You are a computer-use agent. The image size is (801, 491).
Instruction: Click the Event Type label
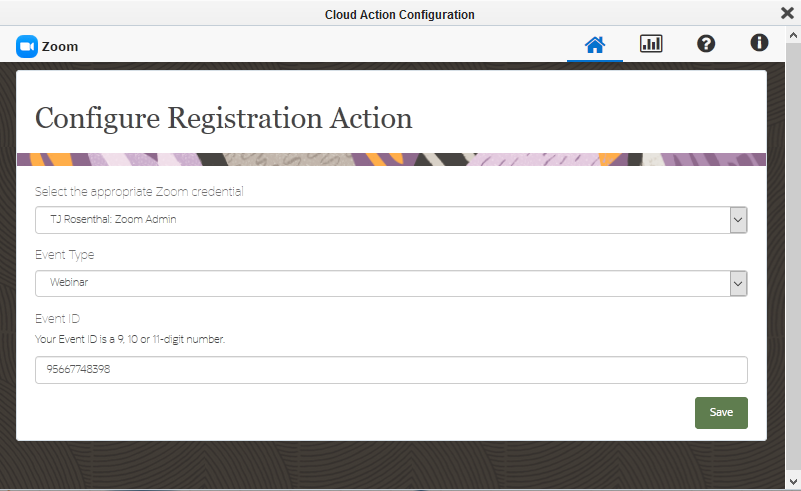tap(65, 255)
